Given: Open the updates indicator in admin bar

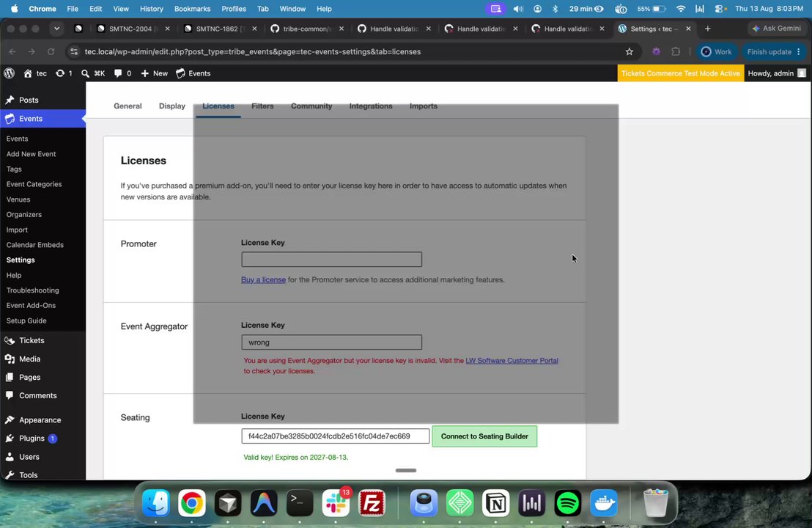Looking at the screenshot, I should [x=64, y=73].
